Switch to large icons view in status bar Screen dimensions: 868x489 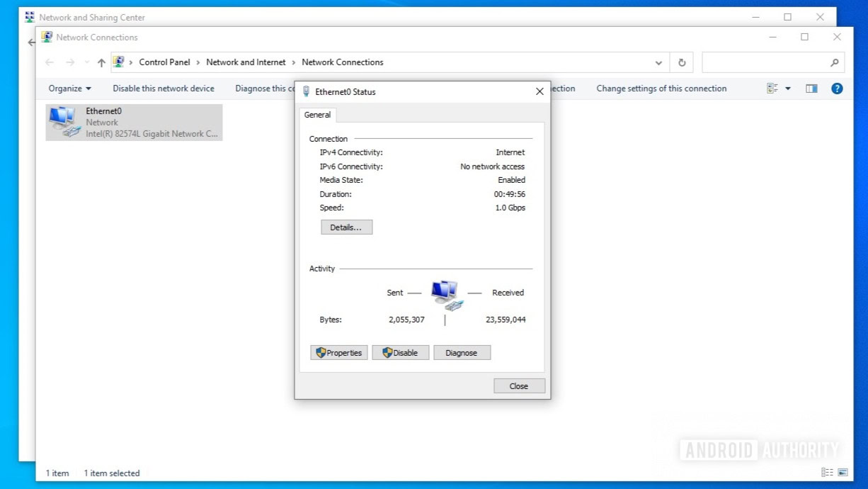point(843,473)
